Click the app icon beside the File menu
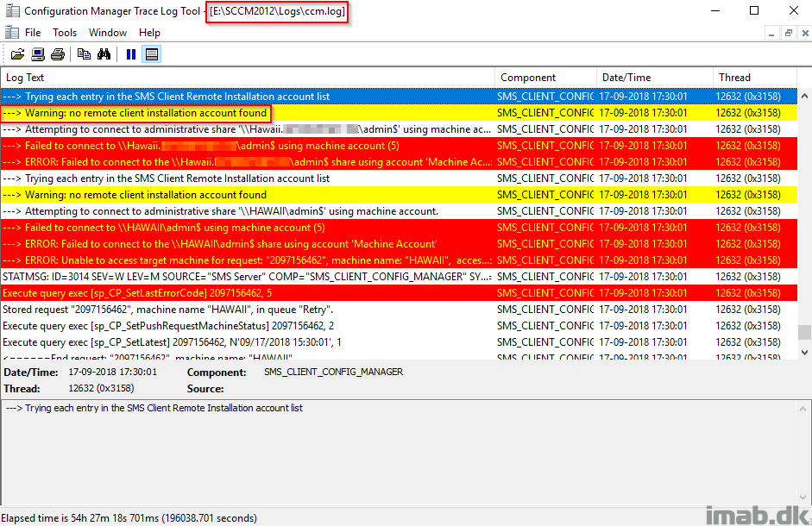 pyautogui.click(x=12, y=33)
